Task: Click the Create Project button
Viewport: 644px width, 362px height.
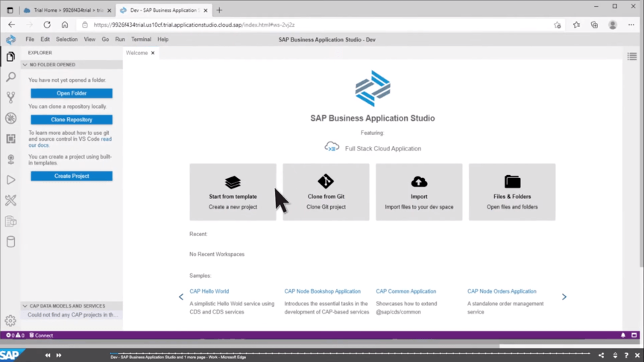Action: pyautogui.click(x=72, y=176)
